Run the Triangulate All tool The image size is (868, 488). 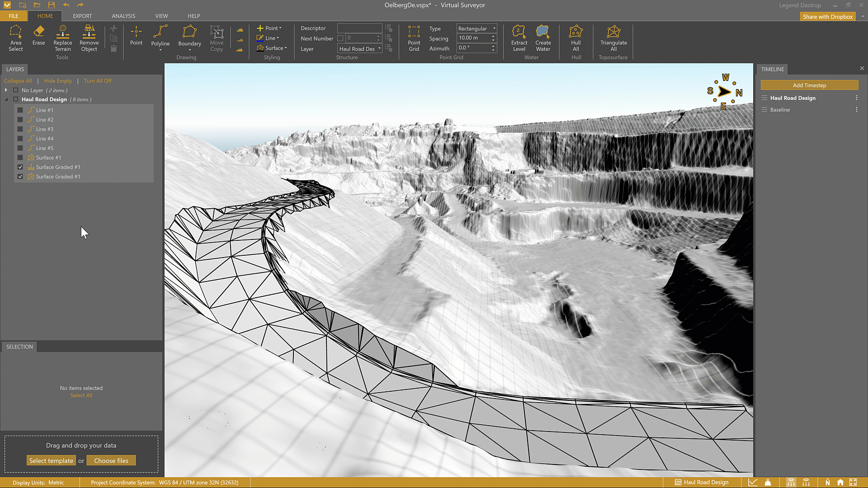613,38
